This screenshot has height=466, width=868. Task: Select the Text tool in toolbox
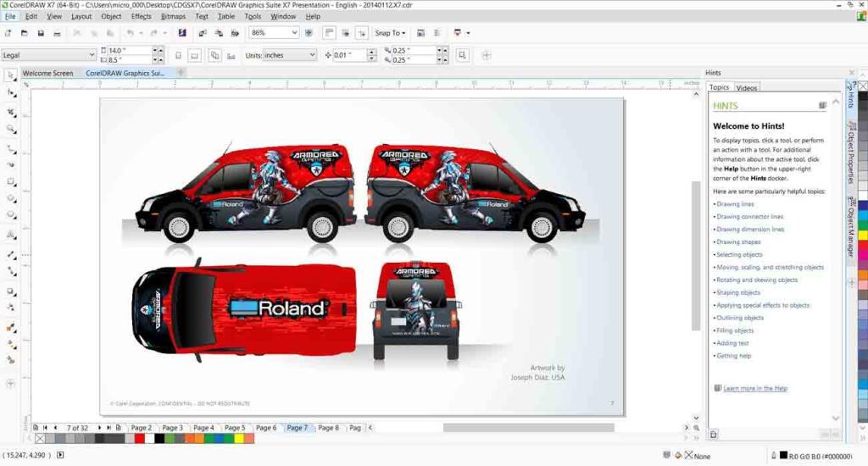tap(11, 235)
